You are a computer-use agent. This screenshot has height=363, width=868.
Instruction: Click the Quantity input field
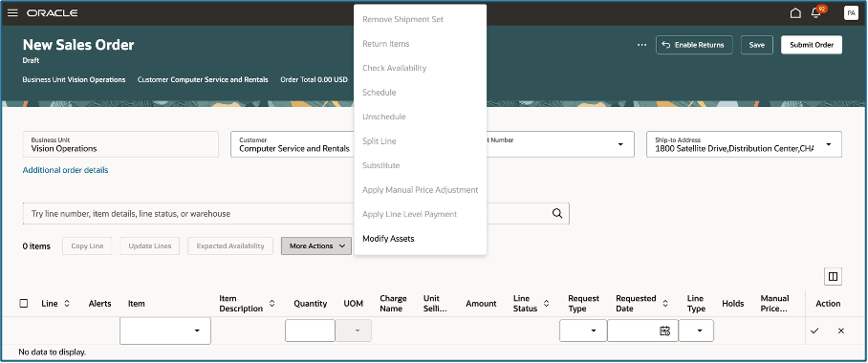coord(310,331)
